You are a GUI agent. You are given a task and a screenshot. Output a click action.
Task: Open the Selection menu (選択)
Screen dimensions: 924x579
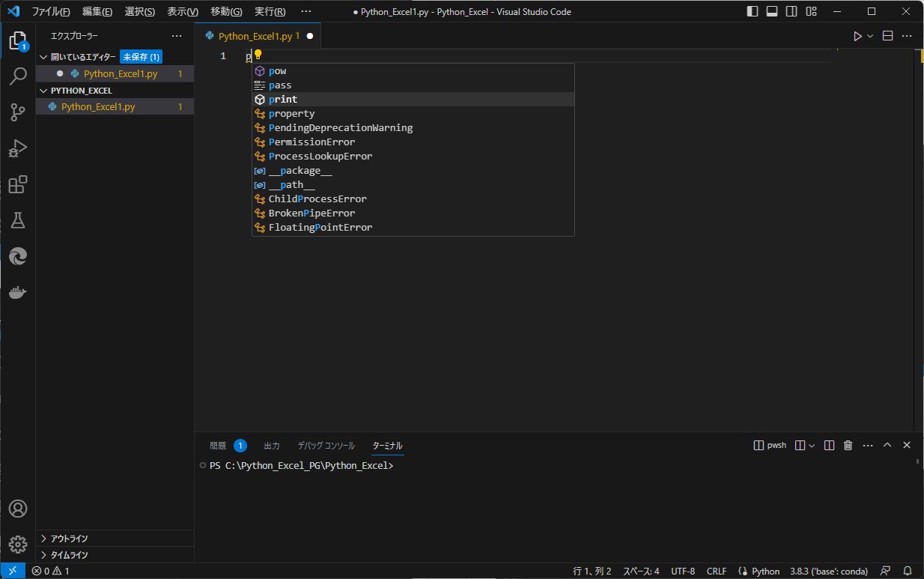click(140, 11)
